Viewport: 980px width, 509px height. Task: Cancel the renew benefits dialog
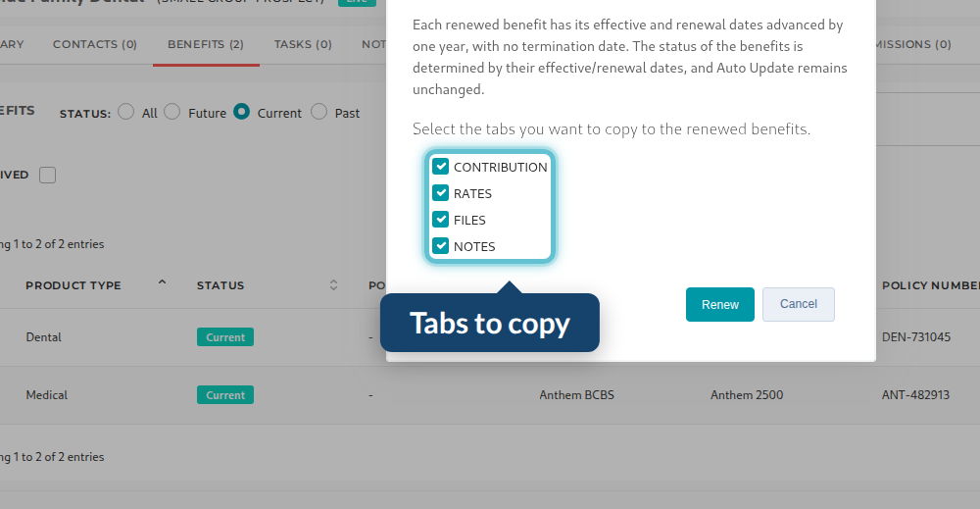pyautogui.click(x=798, y=305)
